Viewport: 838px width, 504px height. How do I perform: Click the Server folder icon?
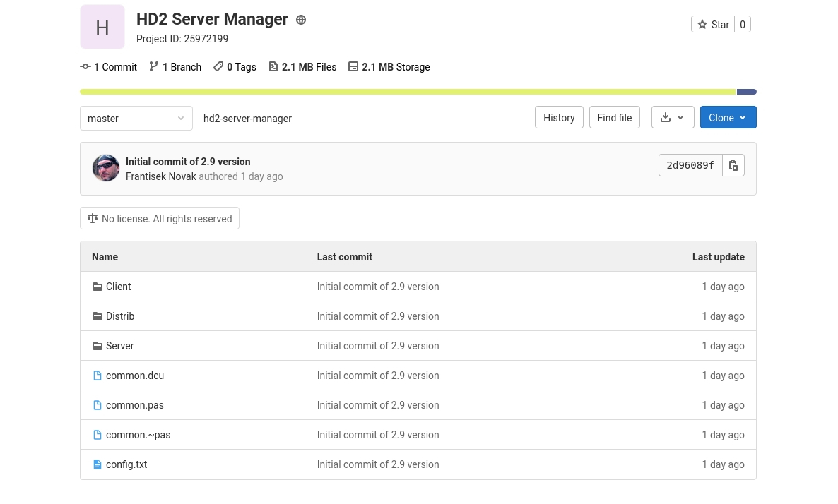pos(98,346)
